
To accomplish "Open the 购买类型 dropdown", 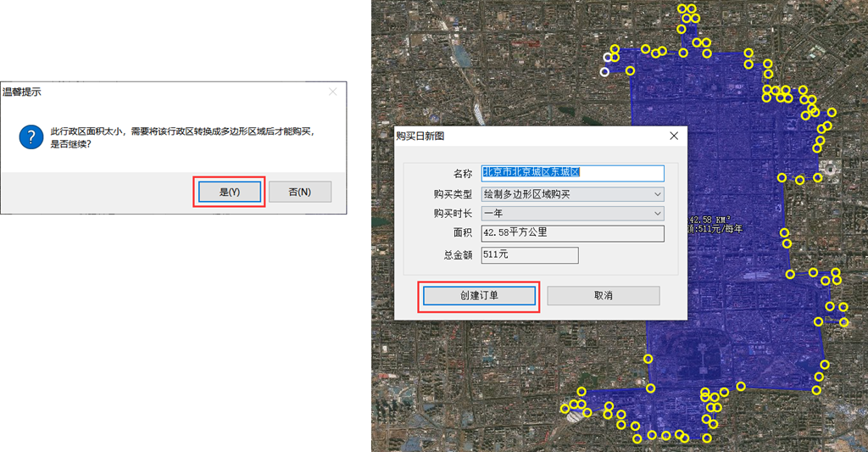I will [x=572, y=194].
